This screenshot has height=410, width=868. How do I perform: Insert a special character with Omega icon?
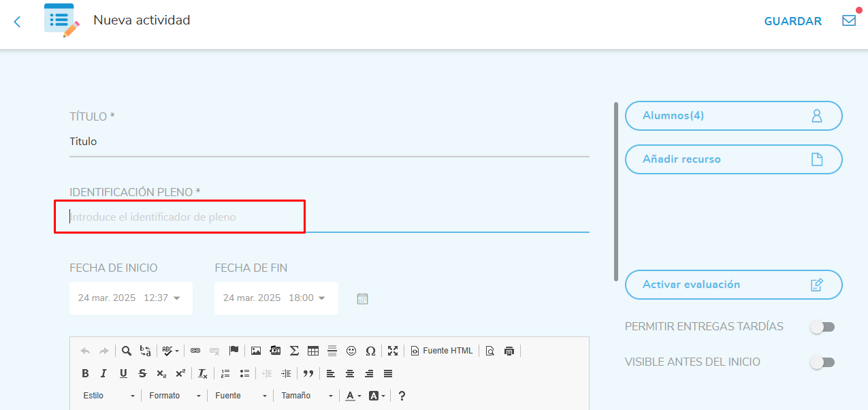tap(370, 351)
